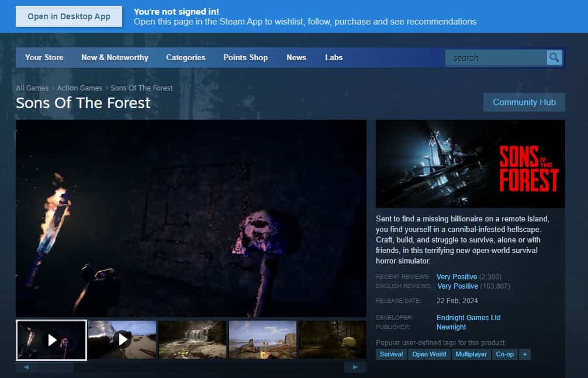Image resolution: width=588 pixels, height=378 pixels.
Task: Click the game description paragraph
Action: tap(463, 240)
